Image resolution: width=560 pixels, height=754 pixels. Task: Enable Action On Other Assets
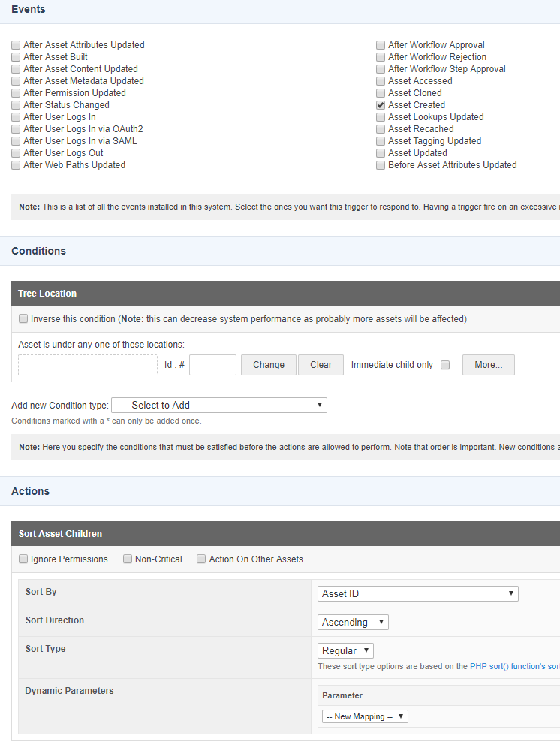(201, 559)
